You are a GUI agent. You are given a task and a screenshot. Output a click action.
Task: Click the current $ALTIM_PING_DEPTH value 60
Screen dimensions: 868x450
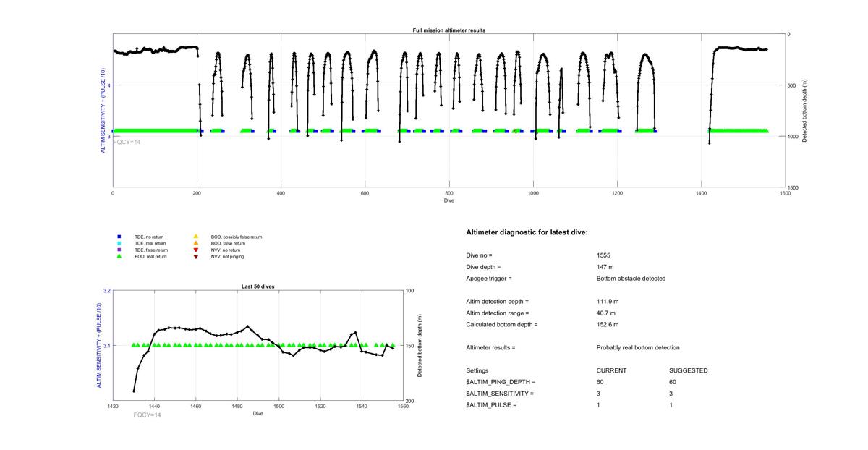coord(600,382)
